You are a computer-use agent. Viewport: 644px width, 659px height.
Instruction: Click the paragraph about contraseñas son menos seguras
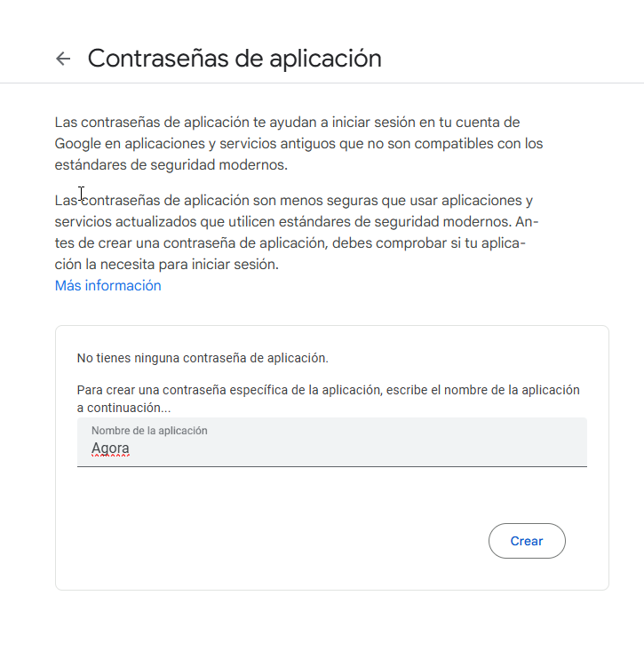coord(297,233)
